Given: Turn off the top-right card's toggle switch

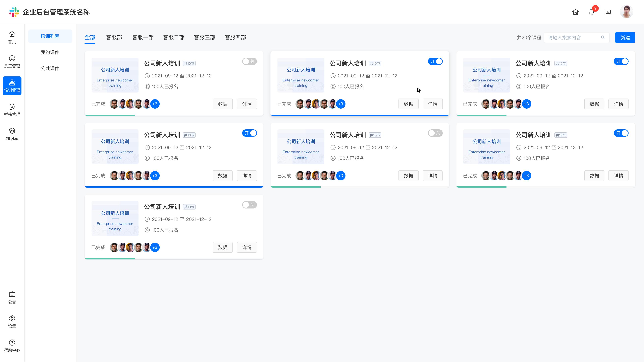Looking at the screenshot, I should coord(621,62).
